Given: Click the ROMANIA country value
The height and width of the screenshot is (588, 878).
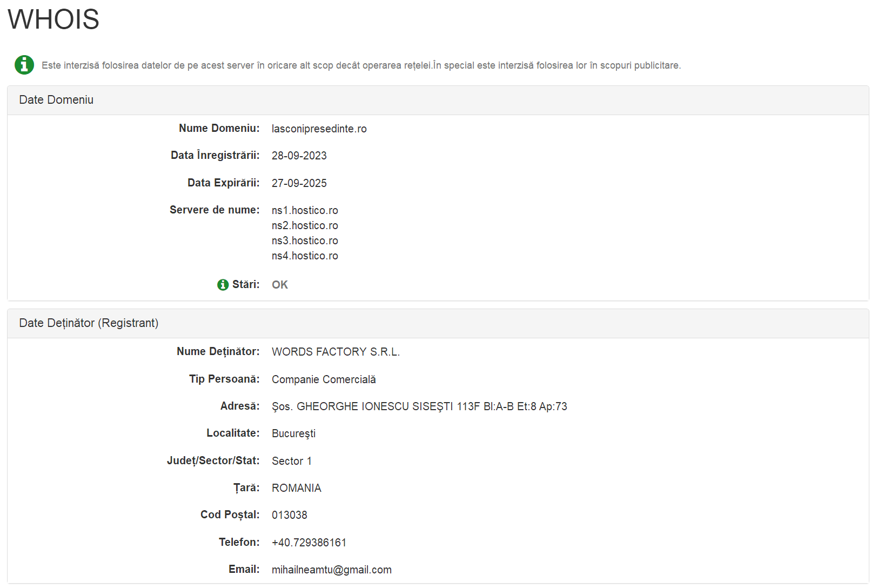Looking at the screenshot, I should [x=296, y=488].
